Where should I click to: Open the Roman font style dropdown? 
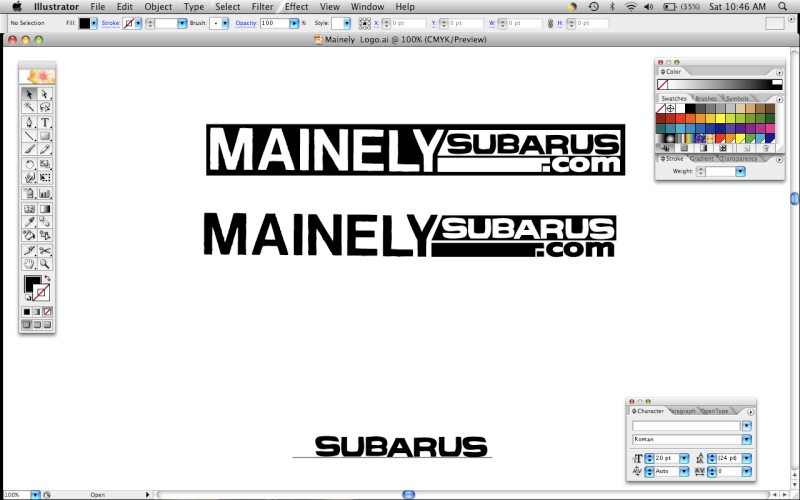746,439
